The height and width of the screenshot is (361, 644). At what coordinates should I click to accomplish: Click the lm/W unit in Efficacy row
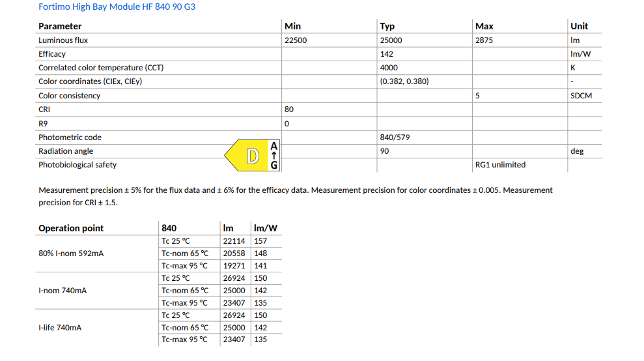point(580,54)
